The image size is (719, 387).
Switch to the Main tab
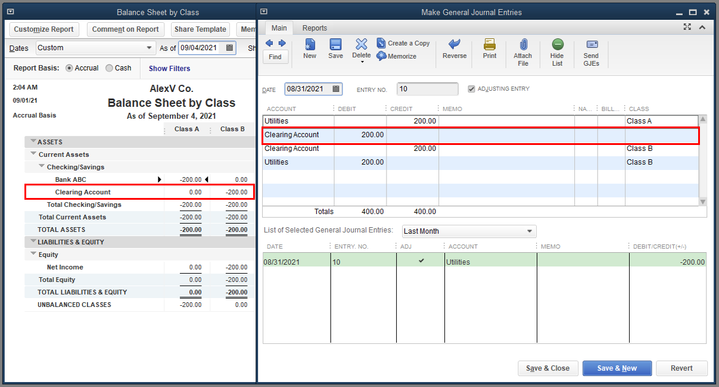click(x=279, y=28)
